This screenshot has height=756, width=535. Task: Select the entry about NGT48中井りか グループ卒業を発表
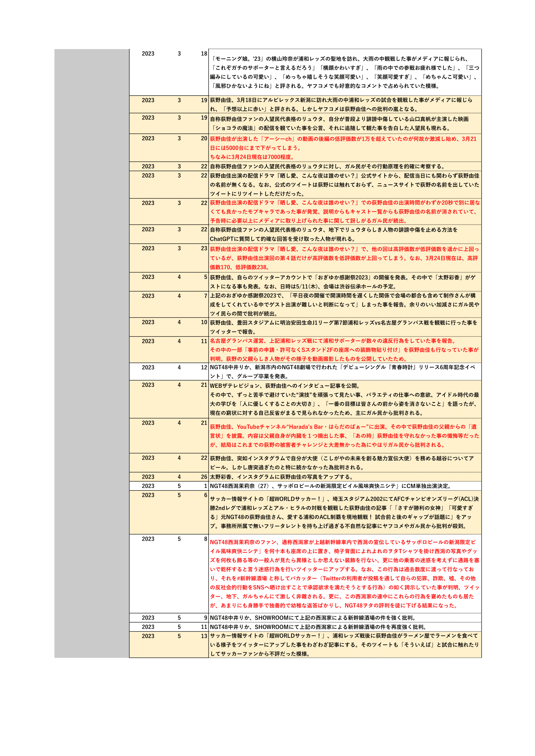345,372
